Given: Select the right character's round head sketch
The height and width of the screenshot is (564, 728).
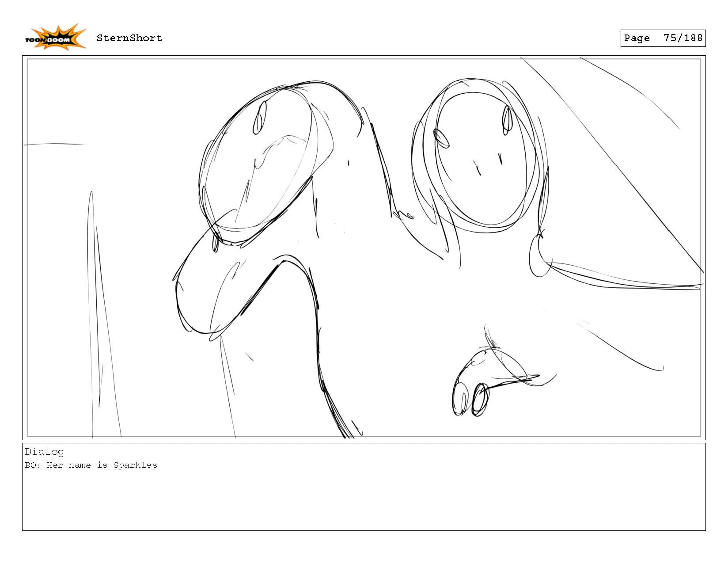Looking at the screenshot, I should coord(482,155).
